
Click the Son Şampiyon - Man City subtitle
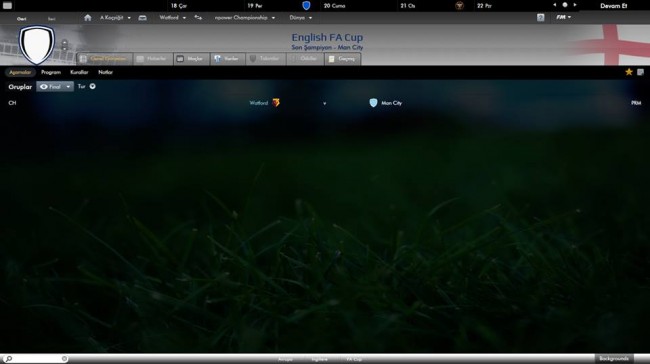click(327, 47)
